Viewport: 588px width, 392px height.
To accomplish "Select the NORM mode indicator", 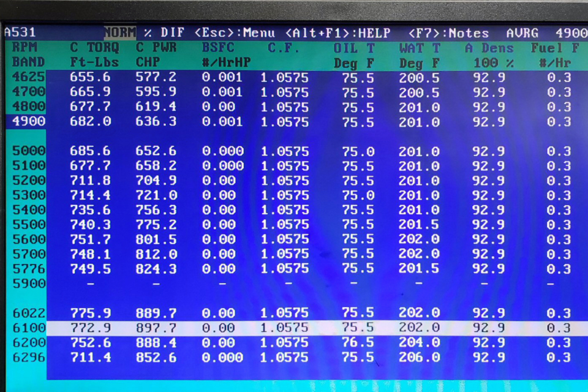I will coord(120,32).
